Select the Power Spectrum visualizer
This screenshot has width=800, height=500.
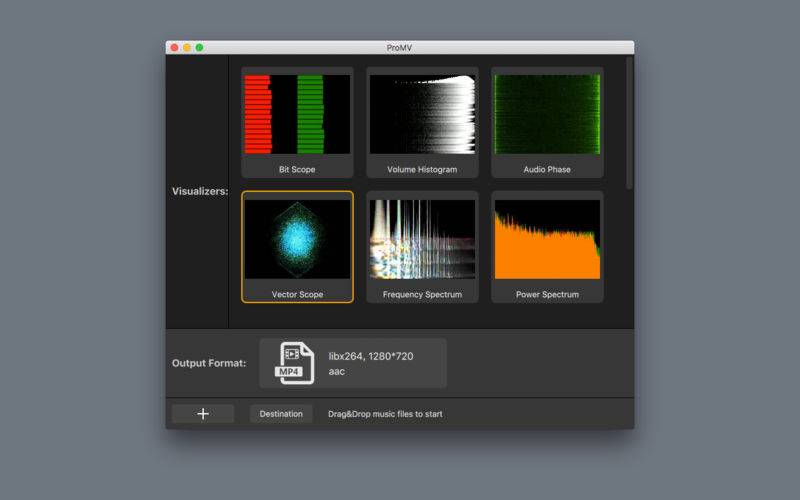pyautogui.click(x=547, y=247)
